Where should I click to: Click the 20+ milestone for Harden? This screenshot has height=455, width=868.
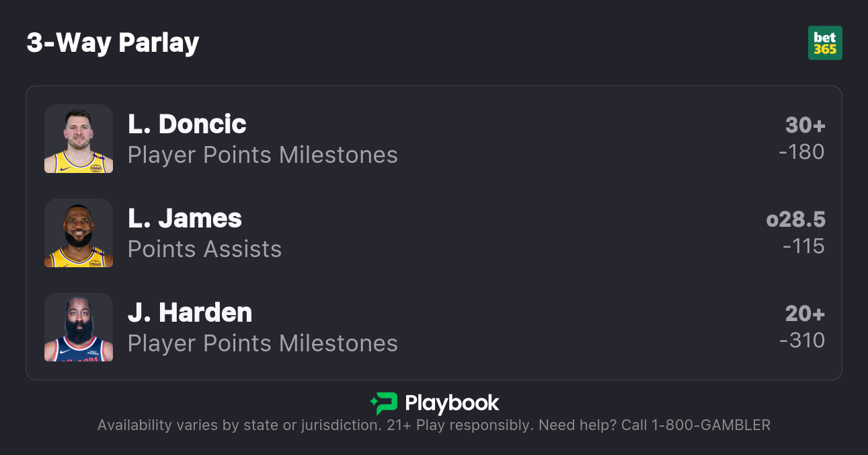coord(805,314)
